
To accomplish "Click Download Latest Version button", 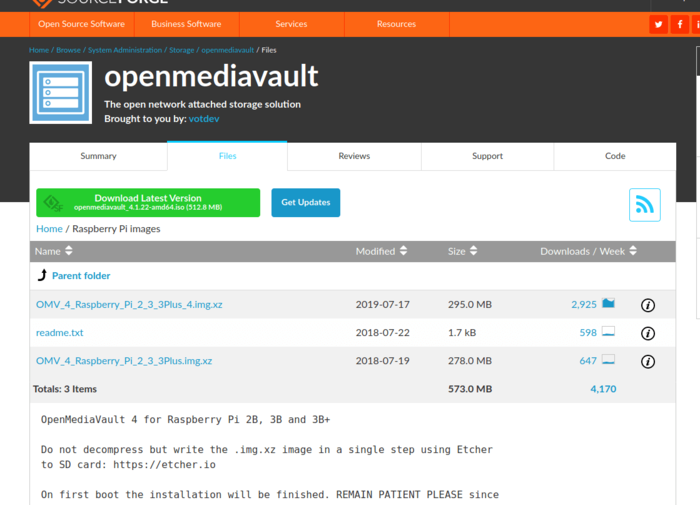I will pos(148,203).
